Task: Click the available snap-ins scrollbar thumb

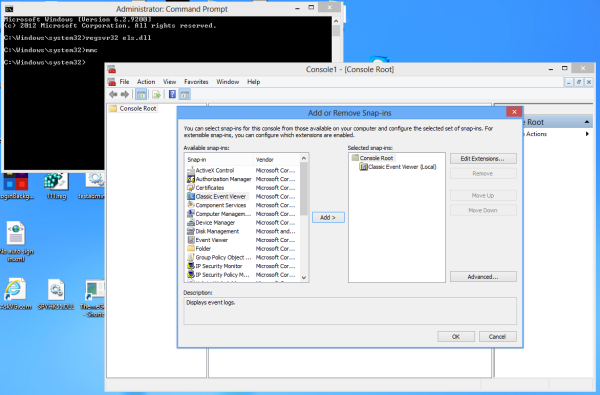Action: click(304, 189)
